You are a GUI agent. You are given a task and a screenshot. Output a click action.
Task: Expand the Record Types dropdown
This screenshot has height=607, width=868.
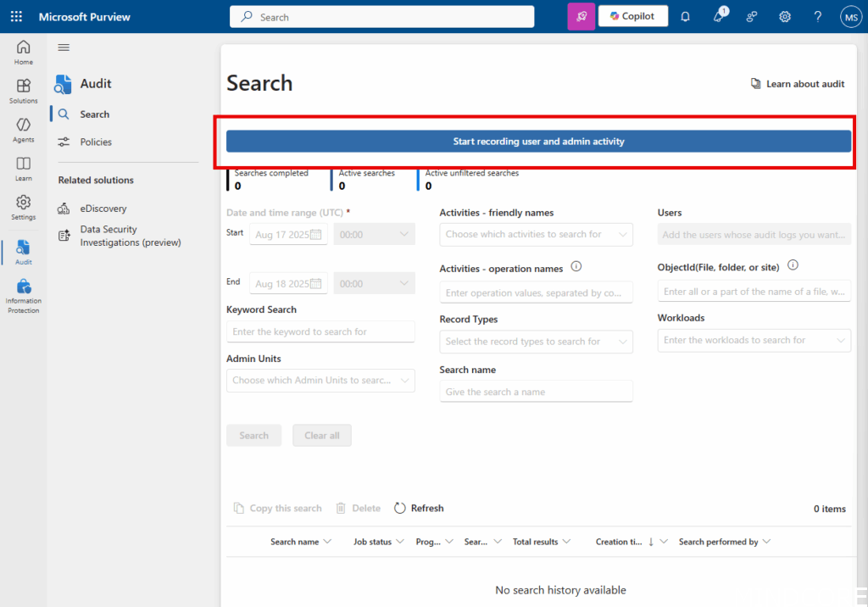pos(536,342)
